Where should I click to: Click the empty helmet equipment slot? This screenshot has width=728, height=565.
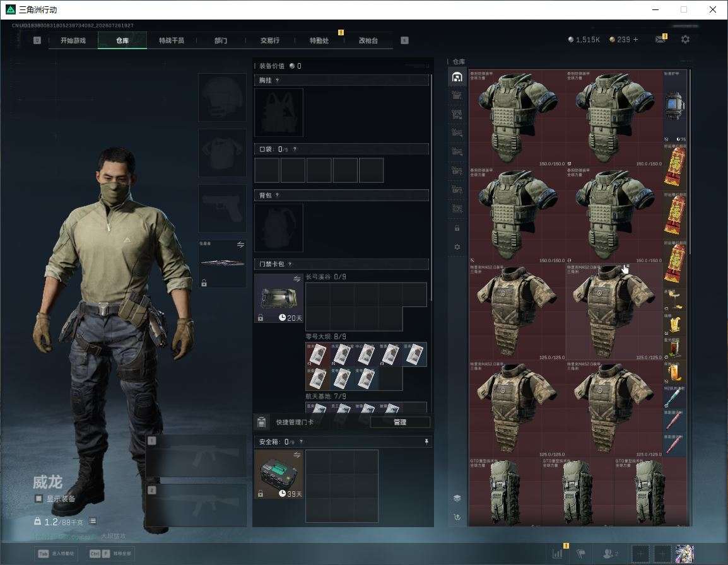(223, 98)
